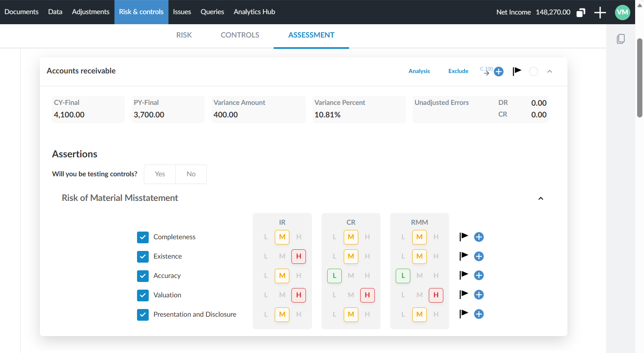
Task: Flag the Presentation and Disclosure row
Action: 464,314
